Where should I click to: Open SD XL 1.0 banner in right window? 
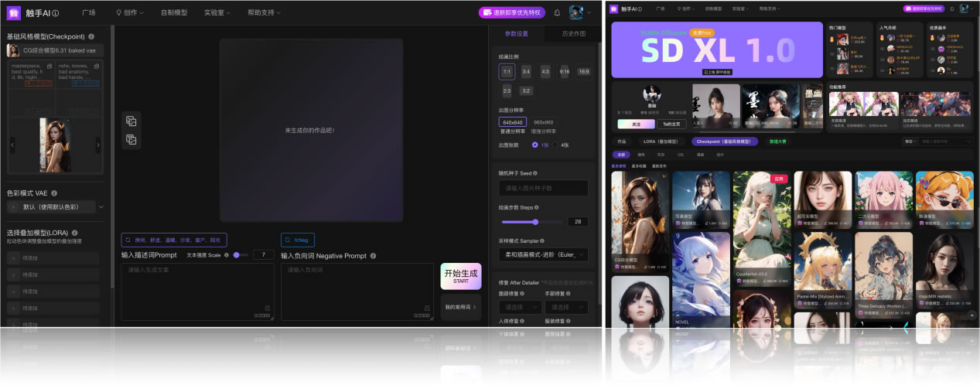717,49
